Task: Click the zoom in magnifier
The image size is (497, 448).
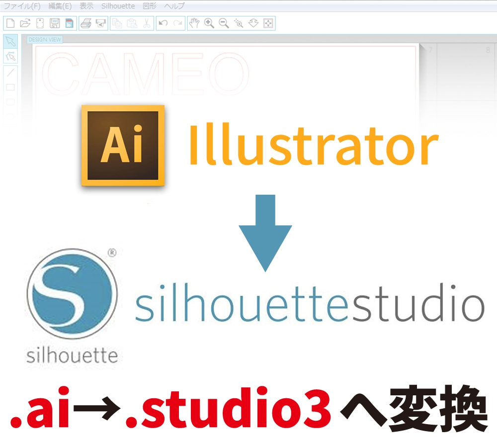Action: click(x=209, y=23)
